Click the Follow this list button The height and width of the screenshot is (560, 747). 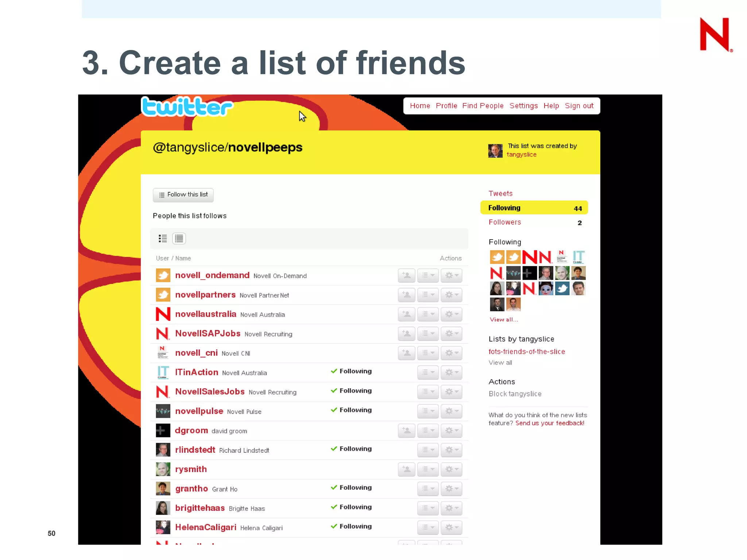183,195
